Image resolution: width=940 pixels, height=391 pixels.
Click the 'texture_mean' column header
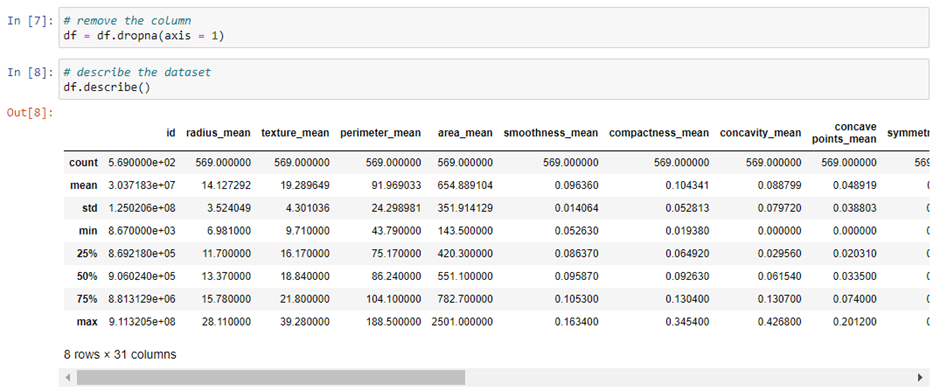(295, 133)
